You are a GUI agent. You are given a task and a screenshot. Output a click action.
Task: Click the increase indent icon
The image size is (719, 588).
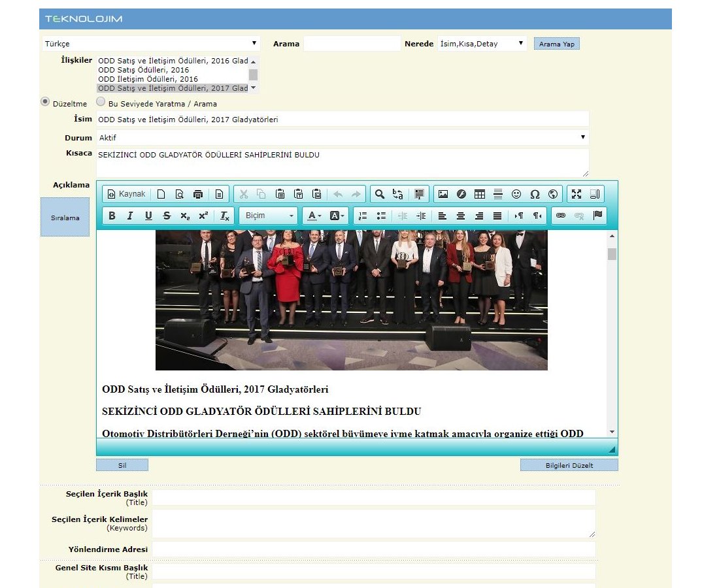click(x=421, y=216)
